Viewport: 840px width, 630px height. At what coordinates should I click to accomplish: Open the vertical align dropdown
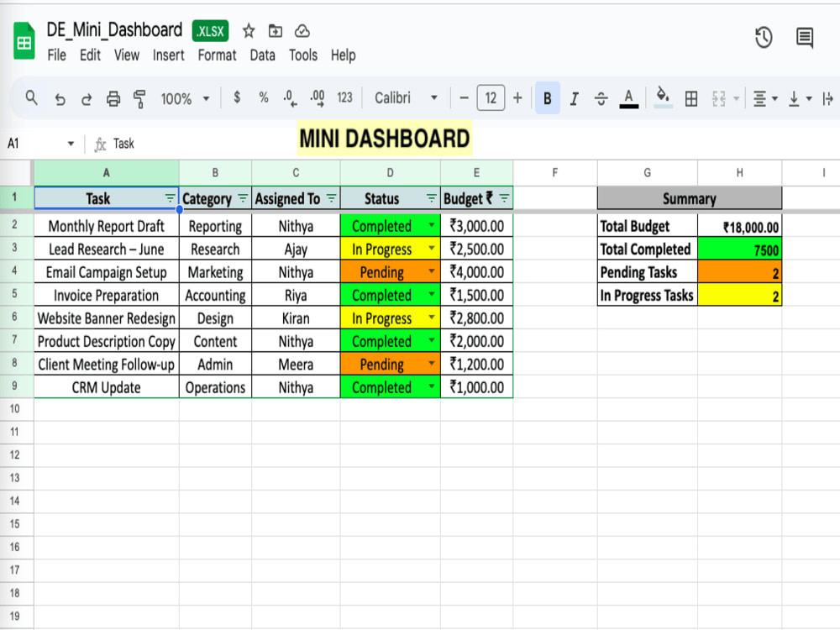[800, 98]
